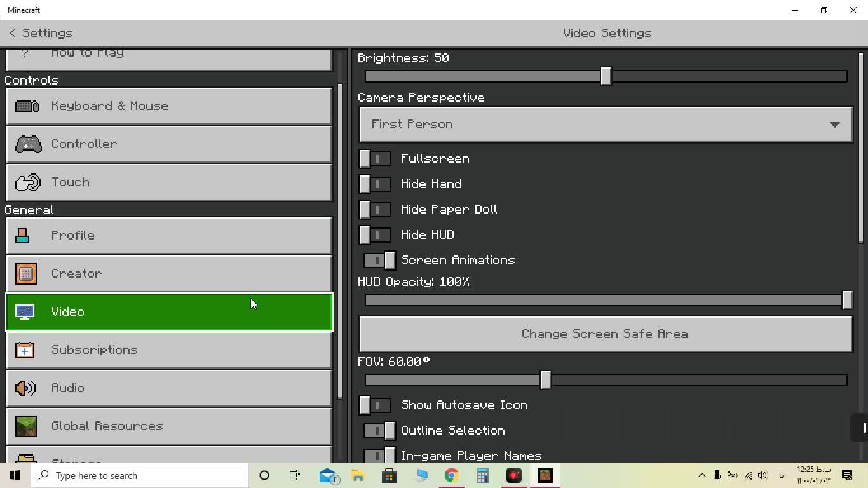Disable the Screen Animations toggle
Viewport: 868px width, 488px height.
coord(380,261)
